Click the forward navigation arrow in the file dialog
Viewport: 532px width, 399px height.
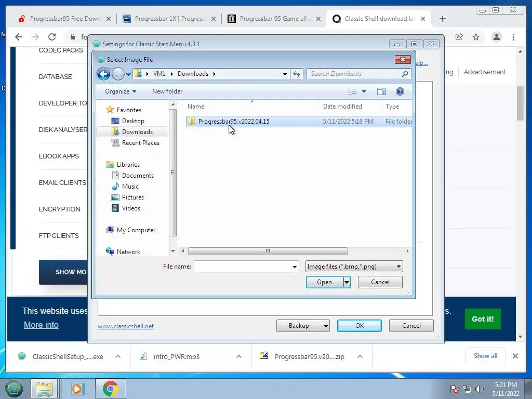118,74
